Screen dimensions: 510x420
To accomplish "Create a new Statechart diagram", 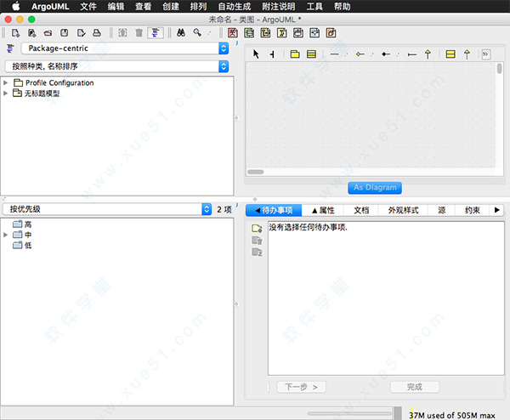I will pyautogui.click(x=298, y=33).
